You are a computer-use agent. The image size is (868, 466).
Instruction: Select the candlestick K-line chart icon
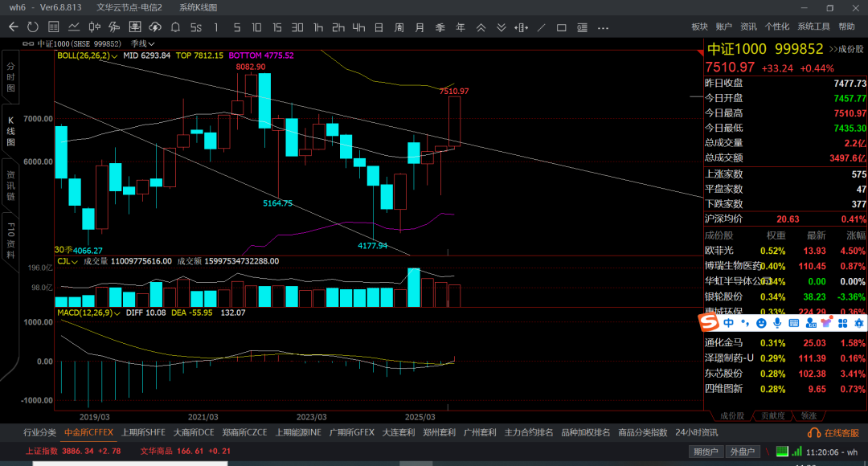click(x=95, y=27)
